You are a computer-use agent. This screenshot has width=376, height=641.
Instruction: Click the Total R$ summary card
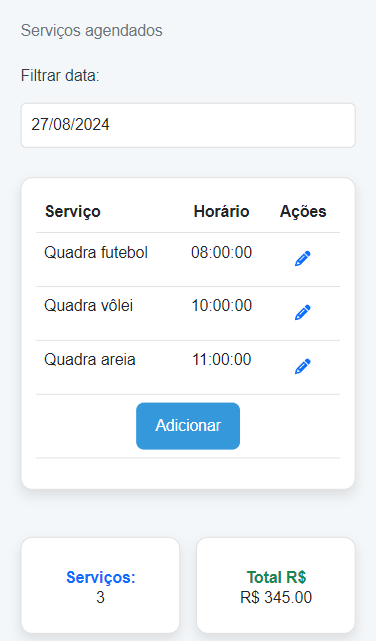tap(276, 585)
